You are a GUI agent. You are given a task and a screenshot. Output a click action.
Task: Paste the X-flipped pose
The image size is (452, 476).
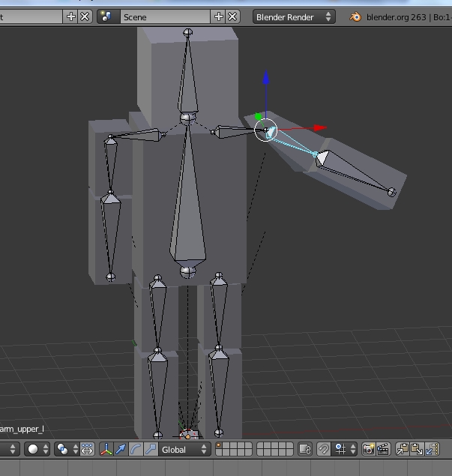click(432, 449)
